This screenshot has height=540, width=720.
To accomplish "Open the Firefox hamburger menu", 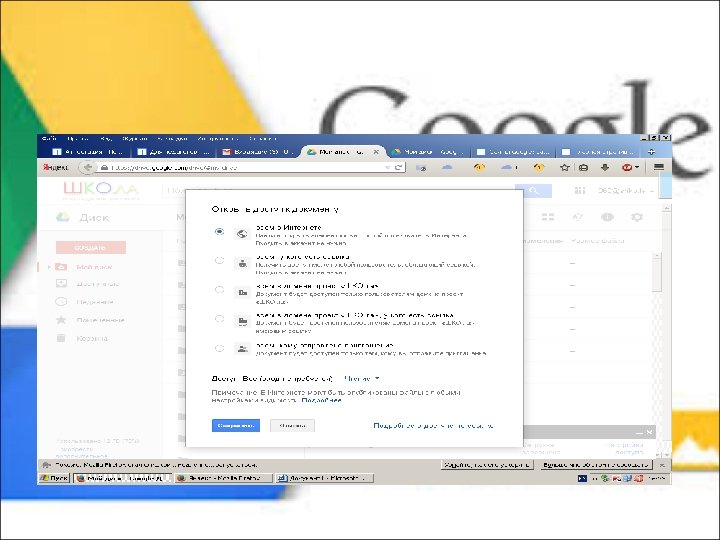I will point(659,167).
